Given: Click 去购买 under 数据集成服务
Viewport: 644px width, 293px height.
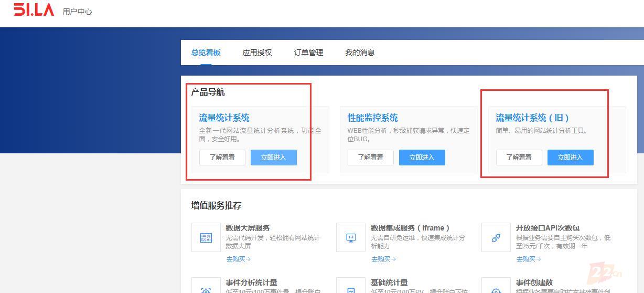Looking at the screenshot, I should pyautogui.click(x=384, y=259).
